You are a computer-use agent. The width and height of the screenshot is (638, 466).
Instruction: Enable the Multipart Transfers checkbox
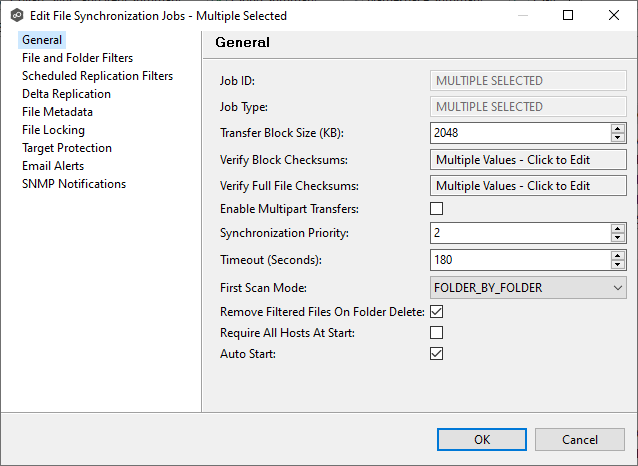click(x=436, y=209)
